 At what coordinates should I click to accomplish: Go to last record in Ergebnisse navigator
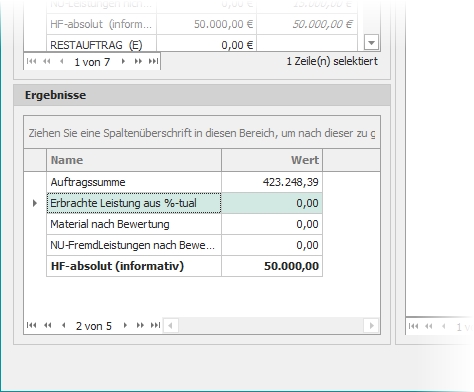pos(156,325)
